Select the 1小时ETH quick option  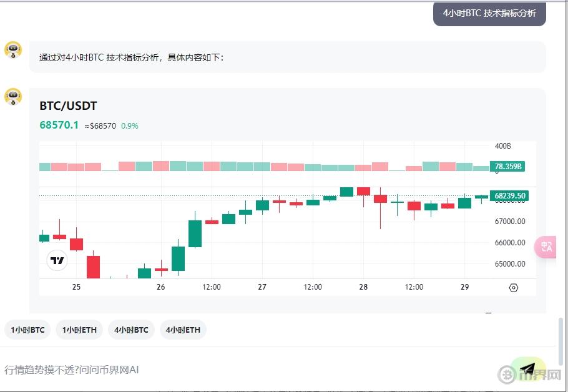click(x=79, y=330)
